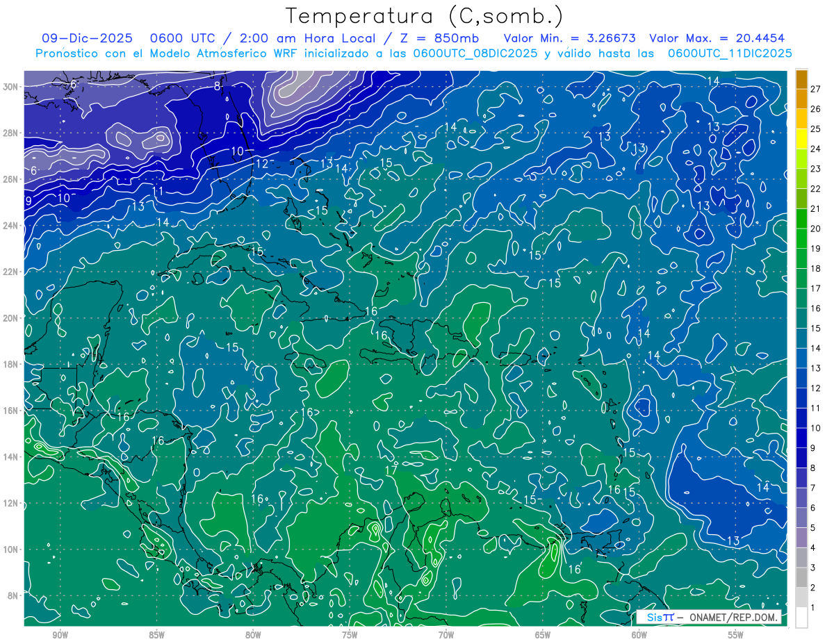Click the '12N' latitude axis label
This screenshot has height=644, width=834.
[x=12, y=503]
